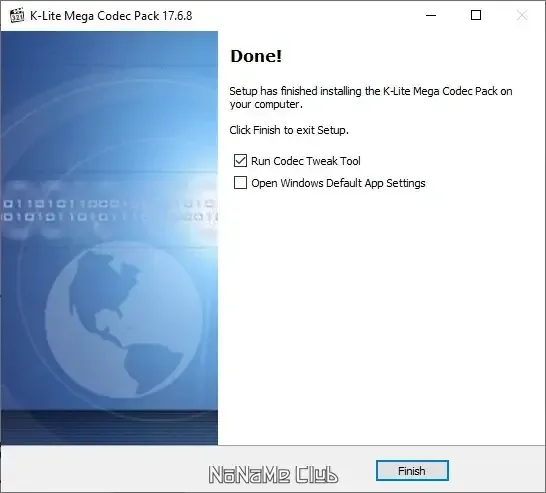Click the 'Open Windows Default App Settings' label

tap(338, 183)
